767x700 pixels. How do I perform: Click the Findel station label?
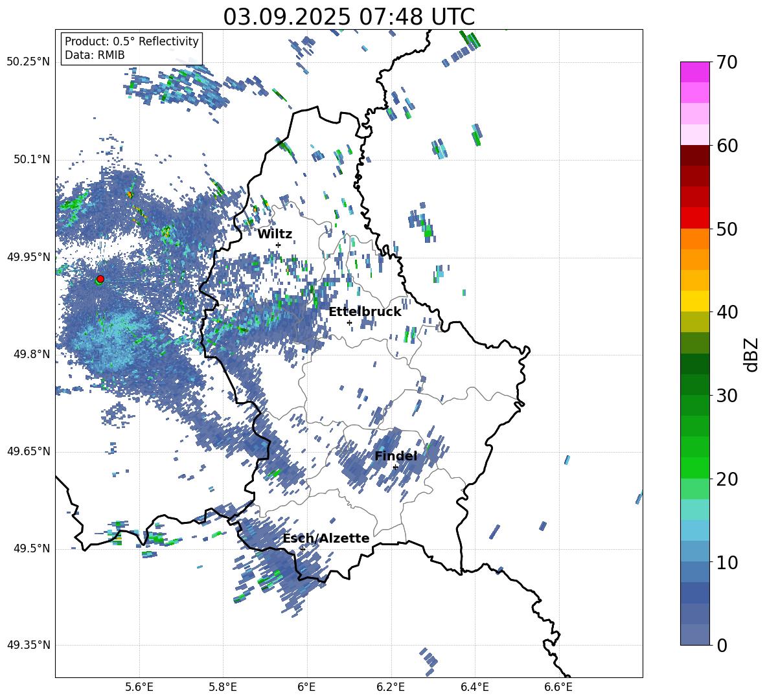[396, 456]
